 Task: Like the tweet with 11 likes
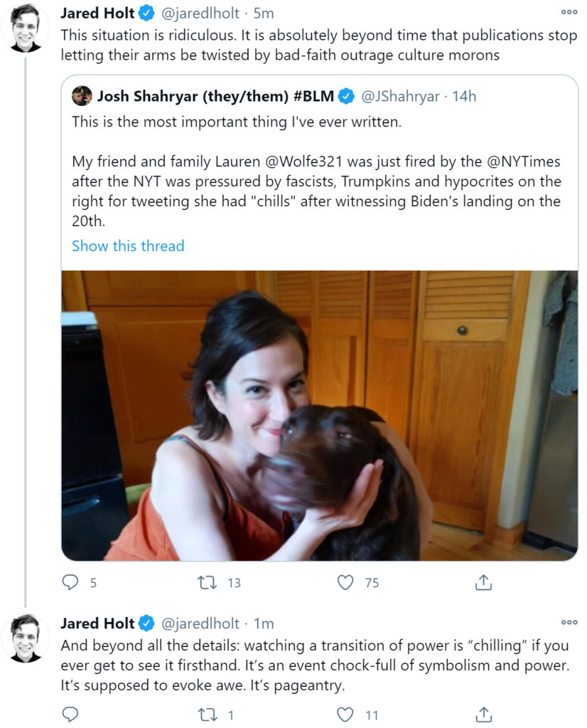click(345, 714)
